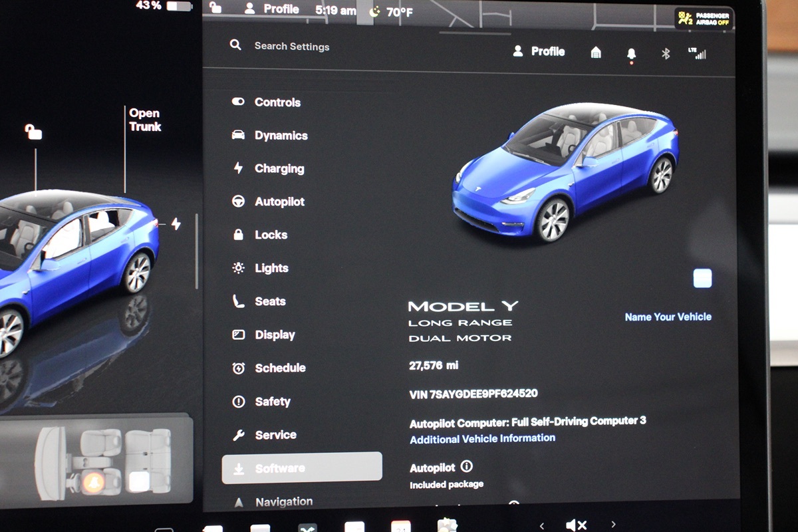
Task: Open the Profile selector in status bar
Action: point(271,9)
